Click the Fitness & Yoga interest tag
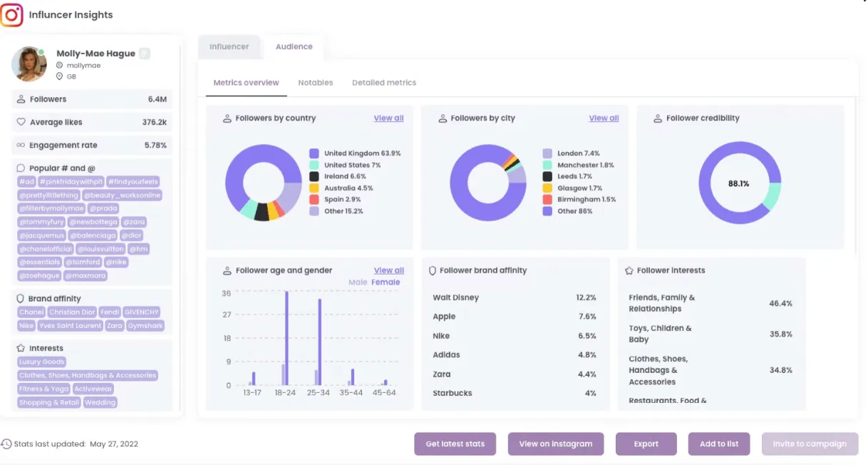Image resolution: width=868 pixels, height=465 pixels. pyautogui.click(x=44, y=389)
